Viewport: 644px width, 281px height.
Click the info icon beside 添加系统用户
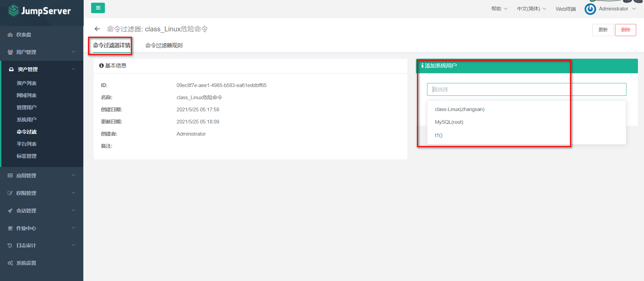click(422, 66)
